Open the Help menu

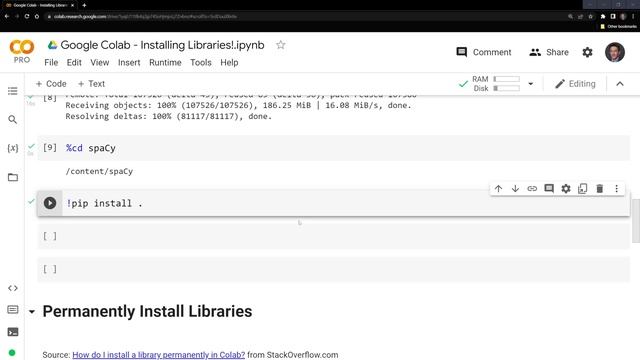pos(229,62)
